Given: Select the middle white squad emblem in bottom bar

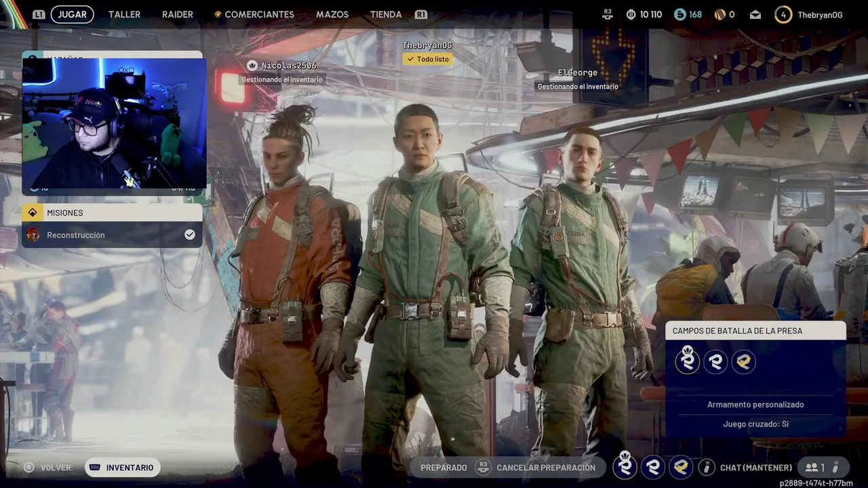Looking at the screenshot, I should pyautogui.click(x=653, y=467).
